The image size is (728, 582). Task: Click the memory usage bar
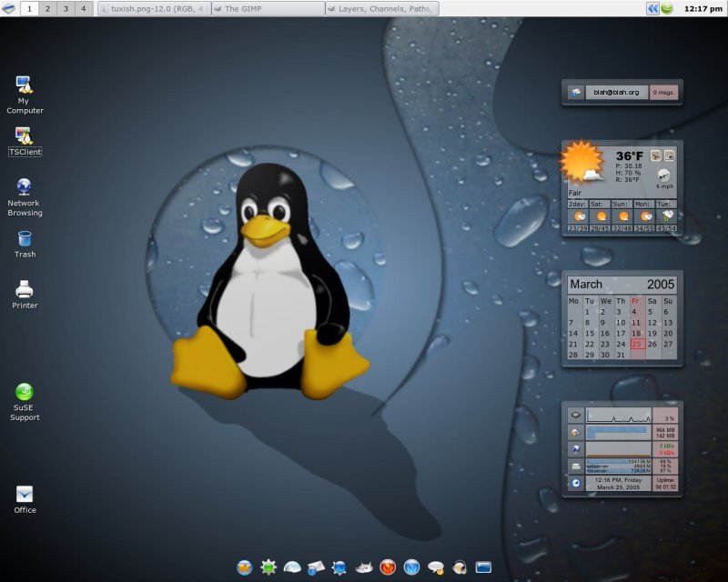(619, 433)
